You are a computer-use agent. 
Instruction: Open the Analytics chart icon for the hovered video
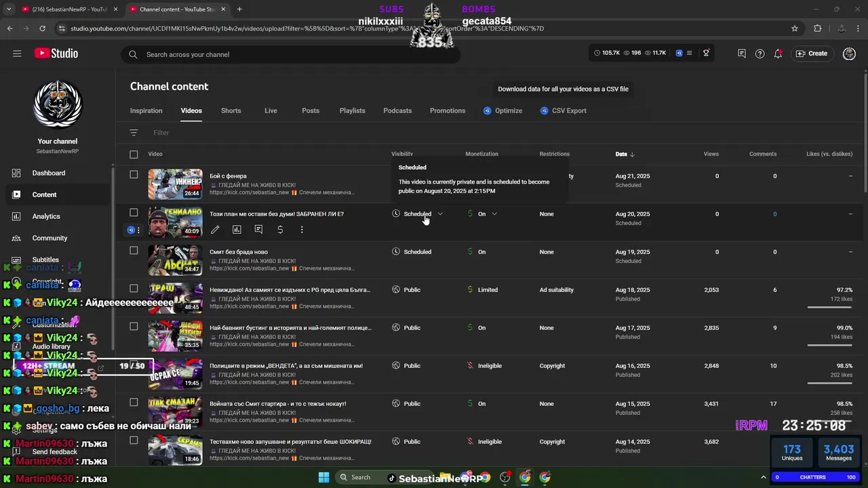tap(237, 230)
